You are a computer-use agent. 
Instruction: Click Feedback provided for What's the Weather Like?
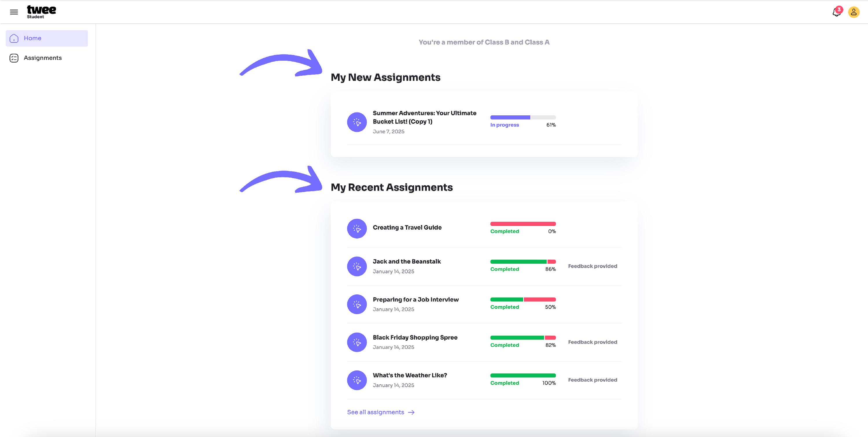(593, 380)
